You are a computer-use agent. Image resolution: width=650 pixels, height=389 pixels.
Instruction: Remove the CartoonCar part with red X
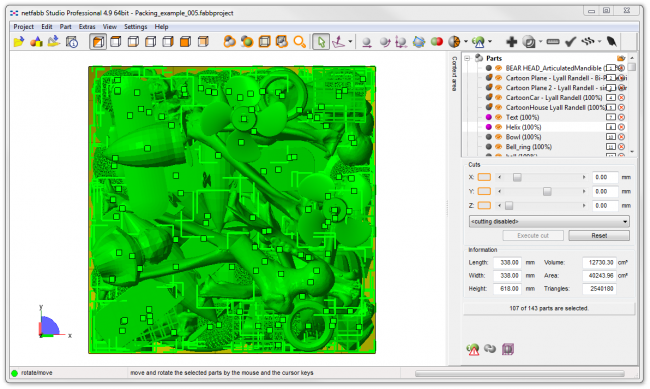(621, 97)
